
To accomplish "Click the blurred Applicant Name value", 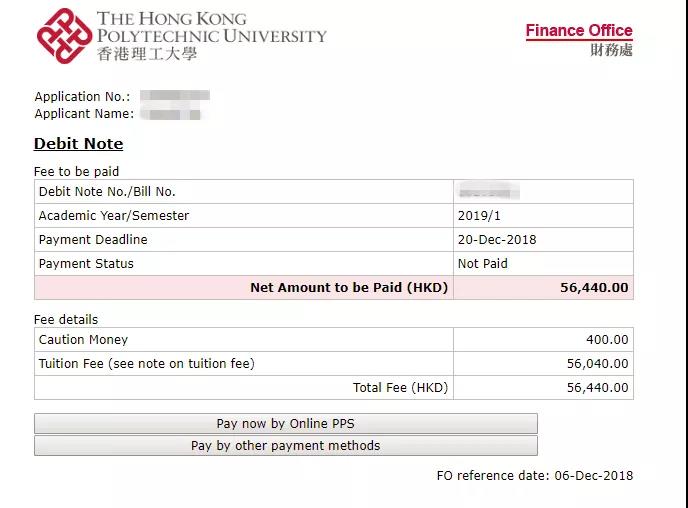I will pos(171,114).
